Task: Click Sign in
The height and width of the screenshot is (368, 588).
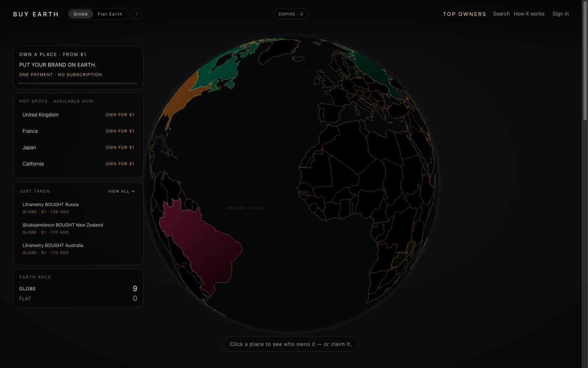Action: coord(561,13)
